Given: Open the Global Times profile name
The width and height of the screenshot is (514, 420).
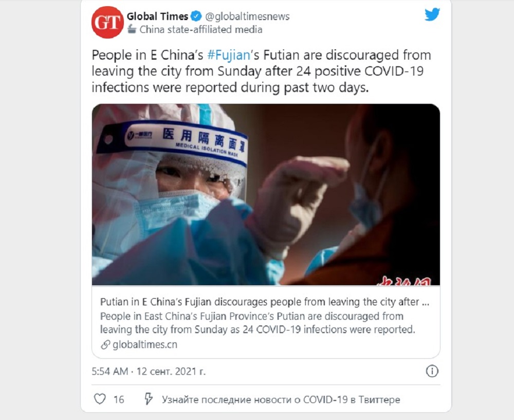Looking at the screenshot, I should click(157, 16).
